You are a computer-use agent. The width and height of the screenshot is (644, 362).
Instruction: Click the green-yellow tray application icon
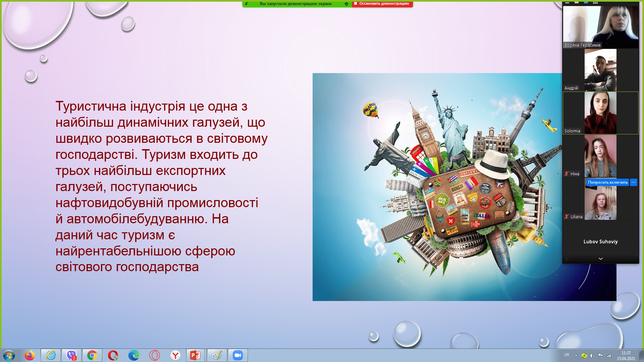click(x=584, y=356)
